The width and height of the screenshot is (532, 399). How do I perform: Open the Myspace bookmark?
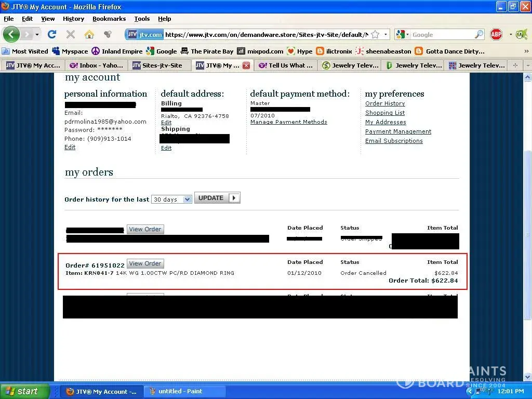[x=70, y=51]
